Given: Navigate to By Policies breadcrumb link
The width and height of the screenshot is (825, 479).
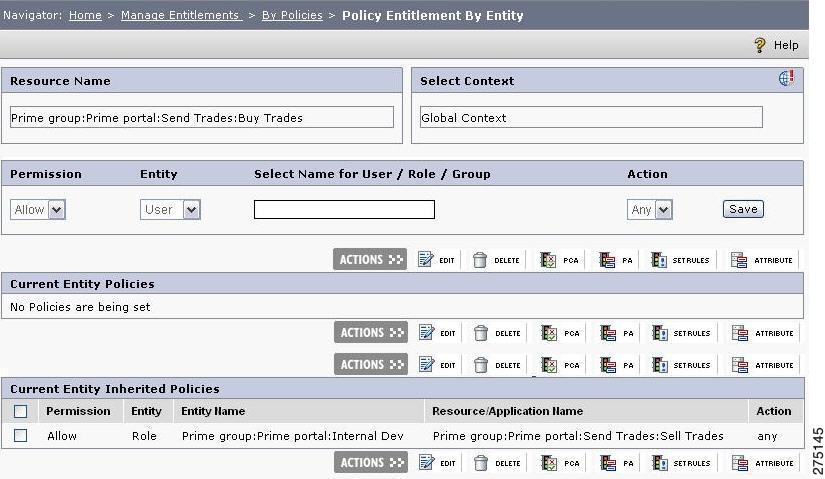Looking at the screenshot, I should click(x=292, y=15).
